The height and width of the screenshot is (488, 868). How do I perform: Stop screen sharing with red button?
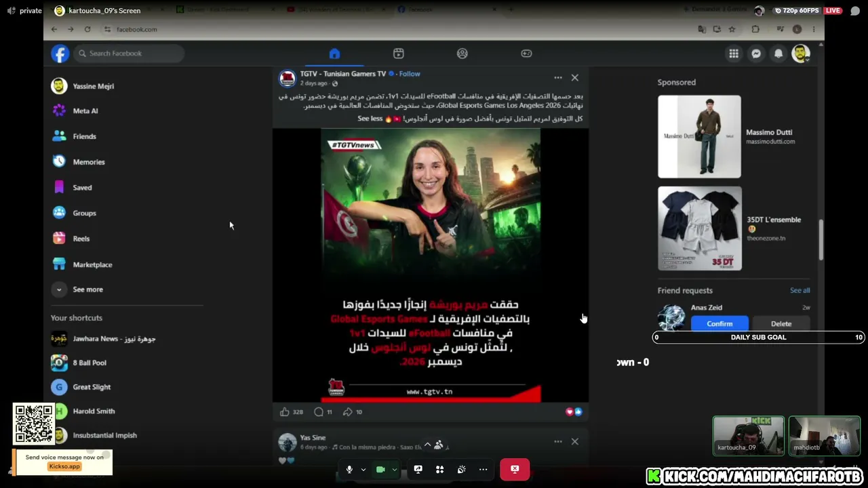coord(515,469)
